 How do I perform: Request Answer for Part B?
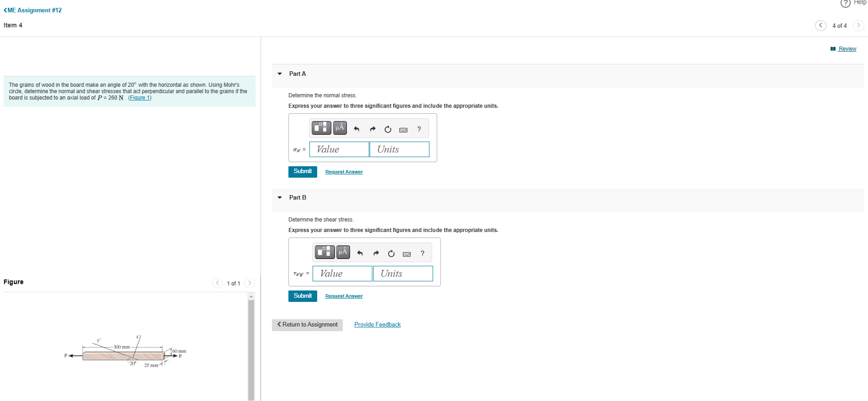(344, 296)
